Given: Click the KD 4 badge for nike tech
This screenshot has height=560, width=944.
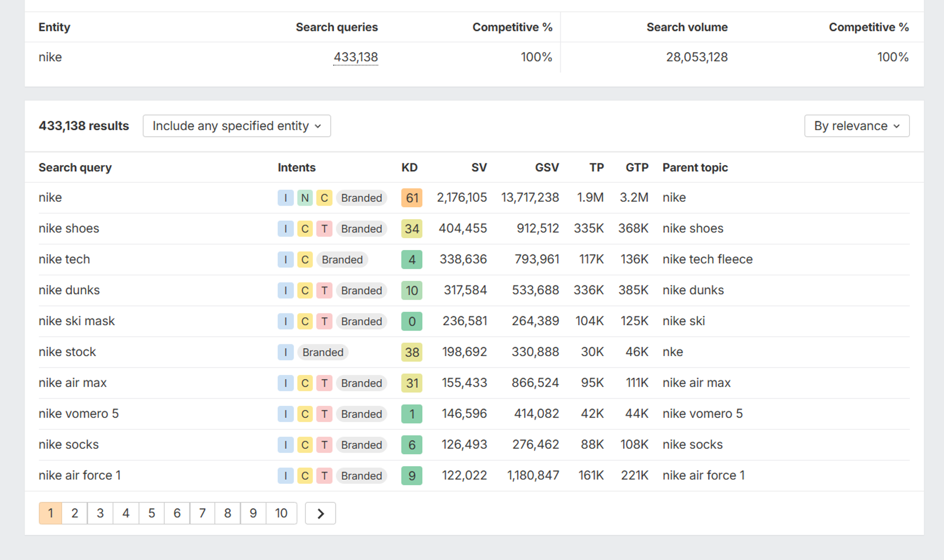Looking at the screenshot, I should click(x=412, y=260).
